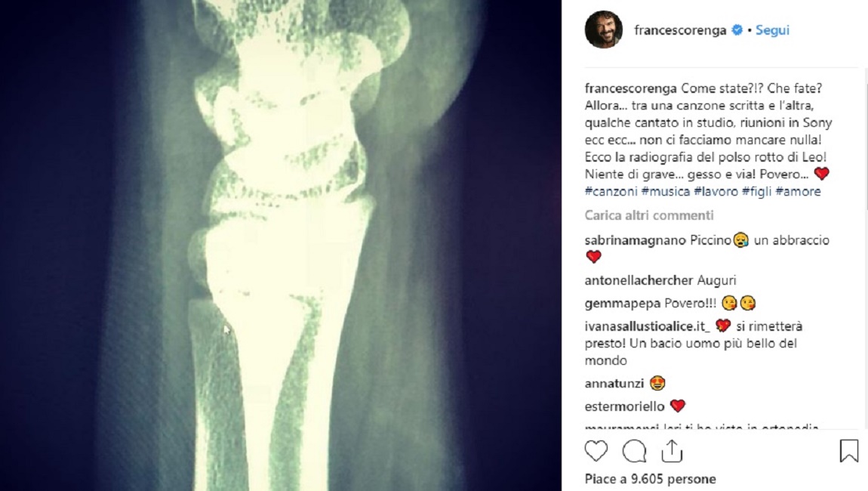Share the post via the share icon
The width and height of the screenshot is (868, 491).
tap(672, 451)
